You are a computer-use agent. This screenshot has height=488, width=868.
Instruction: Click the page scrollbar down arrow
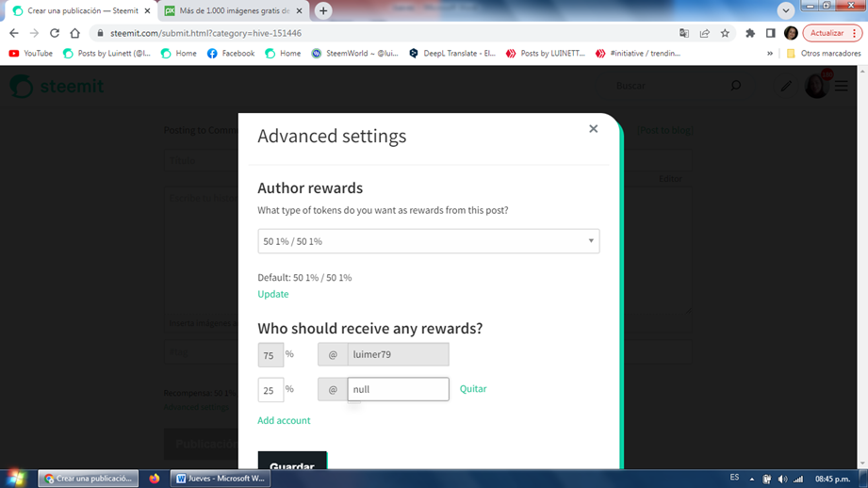pyautogui.click(x=862, y=464)
